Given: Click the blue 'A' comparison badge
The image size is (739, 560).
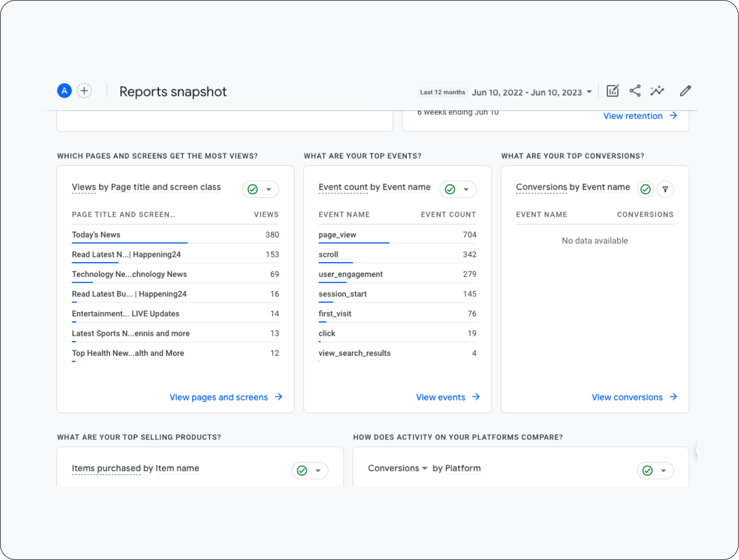Looking at the screenshot, I should tap(64, 91).
